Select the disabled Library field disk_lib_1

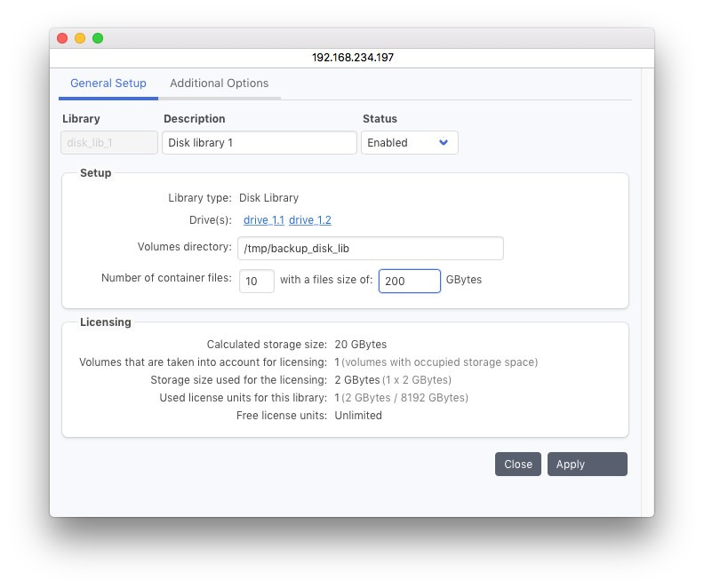(x=108, y=143)
